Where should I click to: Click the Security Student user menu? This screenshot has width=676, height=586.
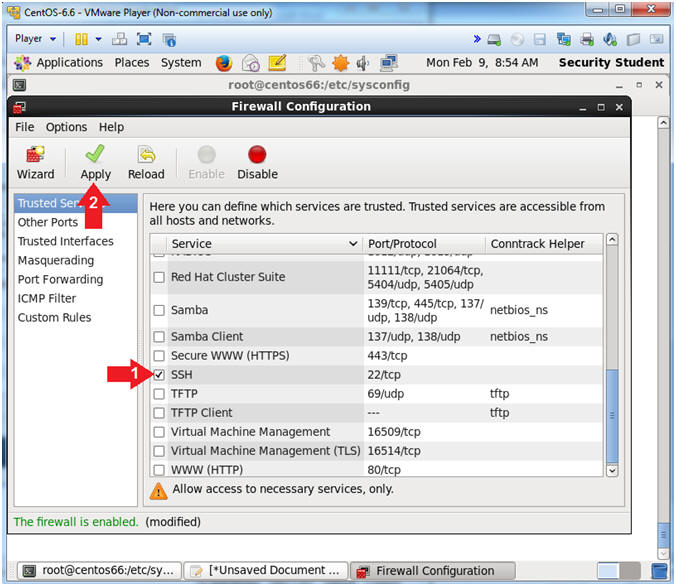coord(611,63)
